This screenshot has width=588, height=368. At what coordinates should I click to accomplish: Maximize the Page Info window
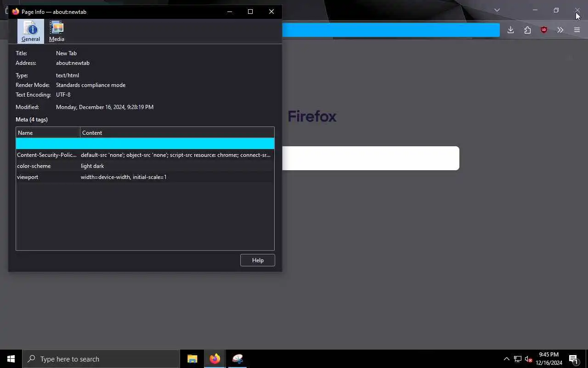(x=250, y=11)
